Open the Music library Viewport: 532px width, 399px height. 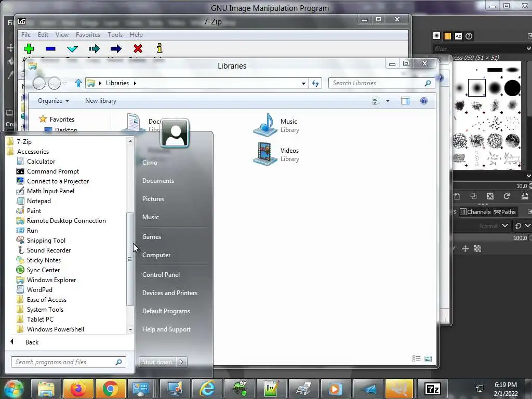[x=276, y=125]
